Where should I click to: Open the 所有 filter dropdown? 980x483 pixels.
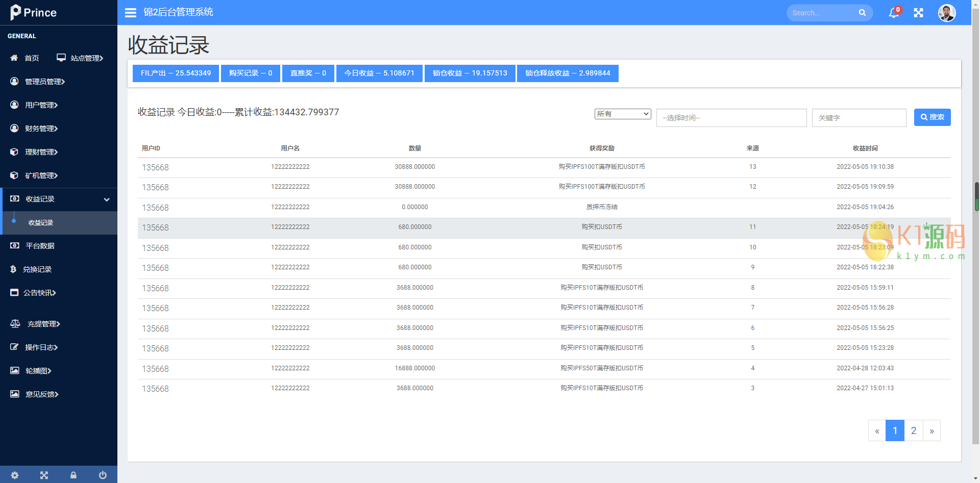pyautogui.click(x=622, y=114)
